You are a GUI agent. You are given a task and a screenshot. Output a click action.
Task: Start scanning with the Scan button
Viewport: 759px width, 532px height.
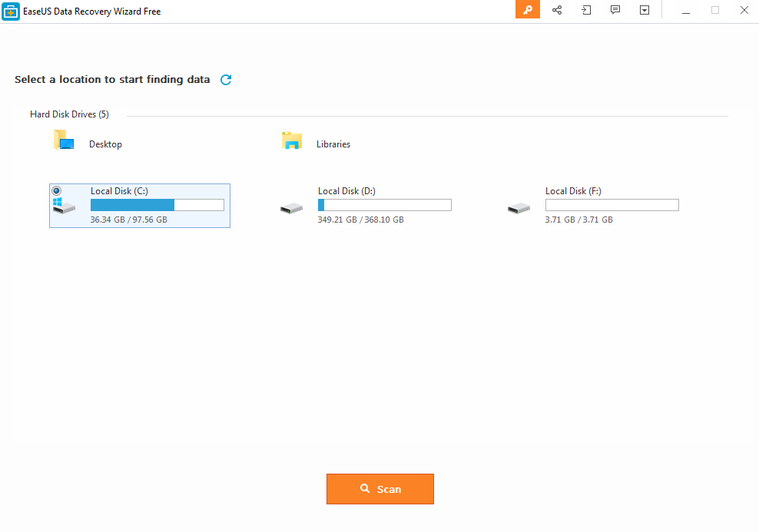tap(380, 489)
